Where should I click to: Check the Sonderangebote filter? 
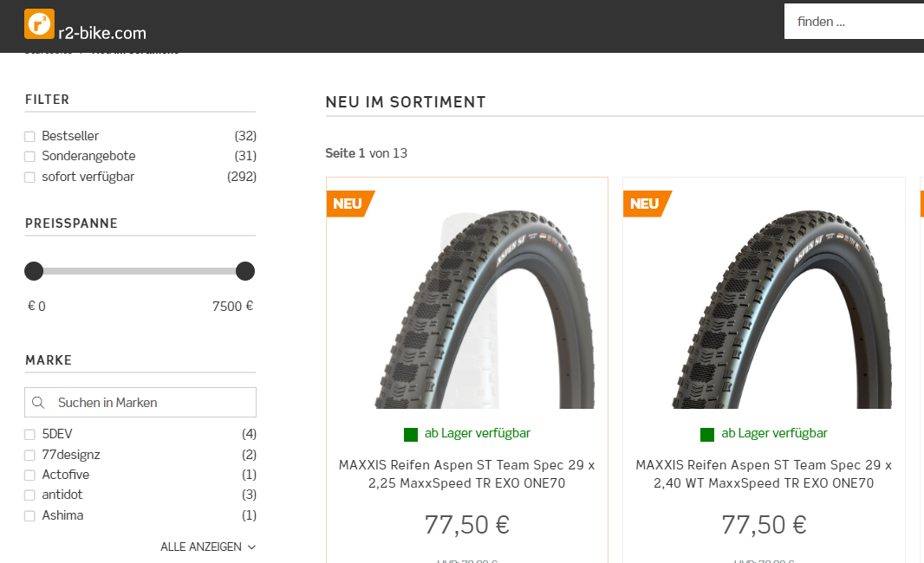(x=29, y=157)
